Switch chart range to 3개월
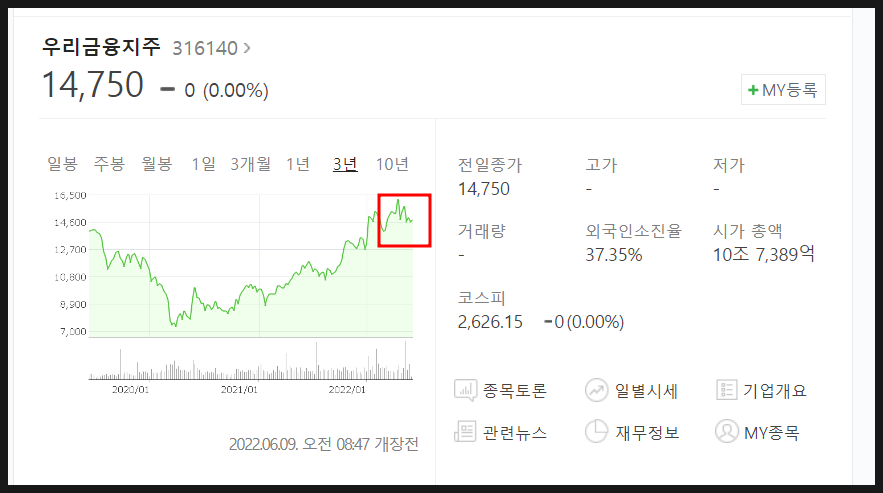883x493 pixels. tap(251, 164)
